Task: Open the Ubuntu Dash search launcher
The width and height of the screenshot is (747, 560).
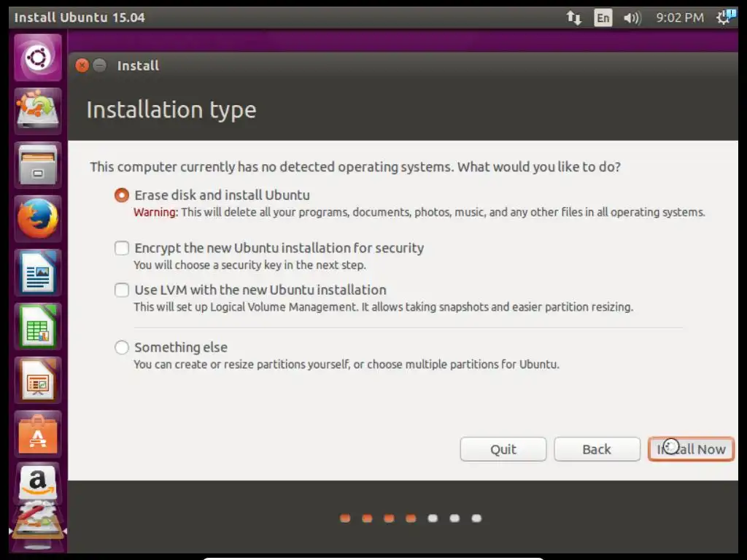Action: click(x=38, y=58)
